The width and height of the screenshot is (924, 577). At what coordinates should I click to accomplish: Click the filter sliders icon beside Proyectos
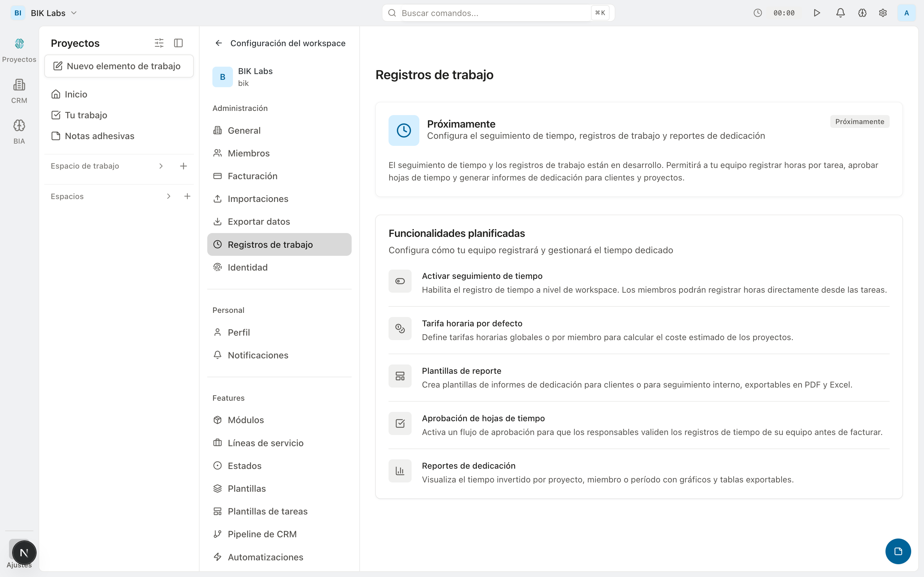159,43
